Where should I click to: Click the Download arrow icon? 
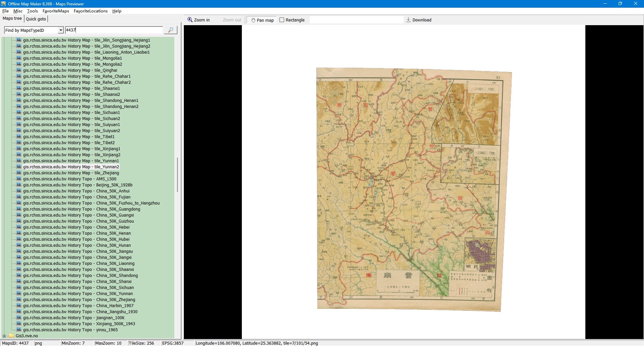(408, 20)
